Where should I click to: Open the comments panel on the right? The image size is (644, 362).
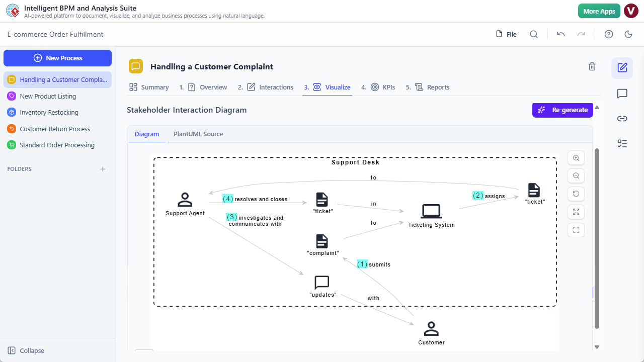point(622,94)
